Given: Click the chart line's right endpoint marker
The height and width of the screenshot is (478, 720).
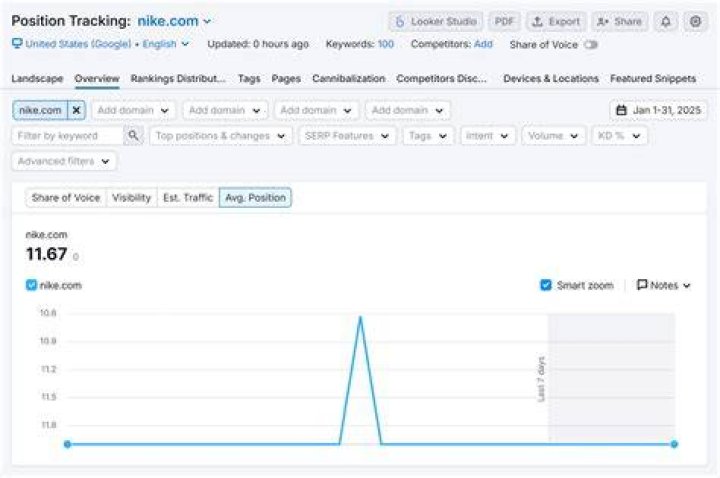Looking at the screenshot, I should 674,444.
